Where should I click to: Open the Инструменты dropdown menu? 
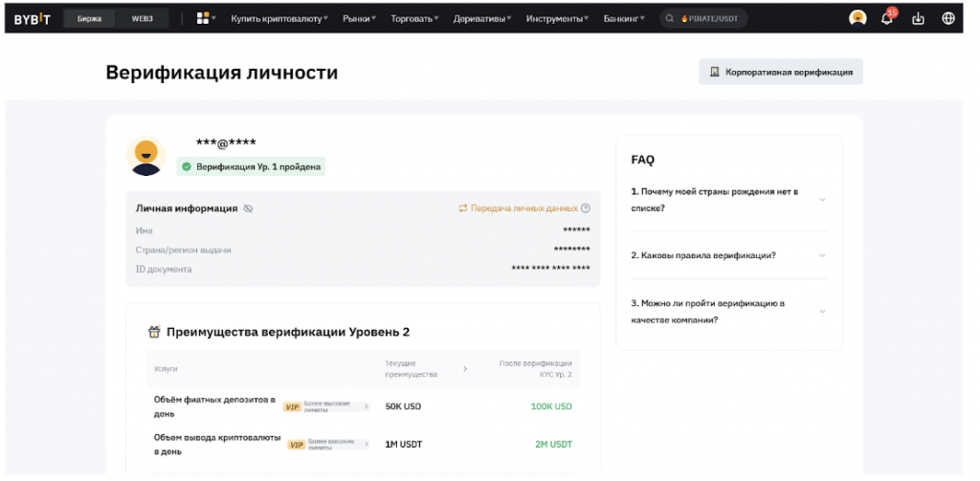(557, 18)
